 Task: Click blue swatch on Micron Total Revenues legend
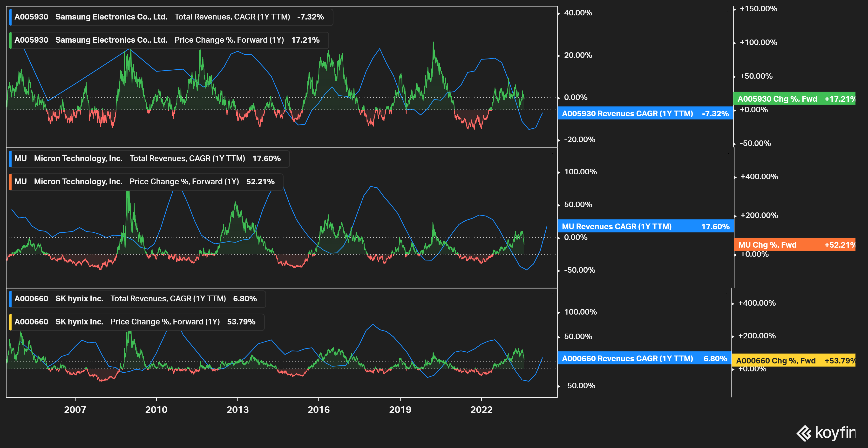[x=10, y=159]
